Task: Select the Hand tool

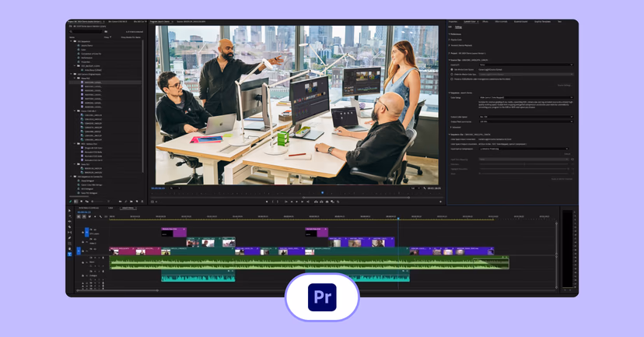Action: tap(69, 249)
